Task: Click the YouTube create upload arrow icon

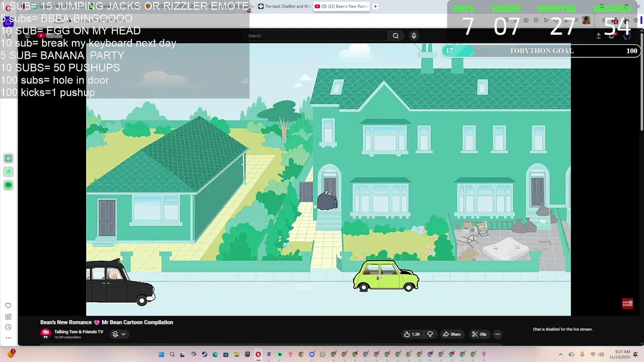Action: (x=598, y=36)
